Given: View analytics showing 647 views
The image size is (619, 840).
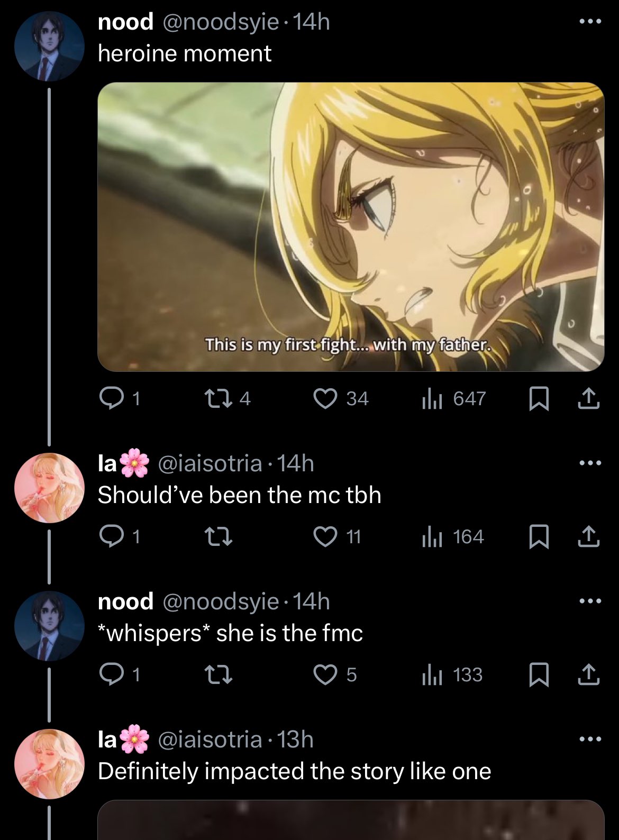Looking at the screenshot, I should [x=453, y=399].
